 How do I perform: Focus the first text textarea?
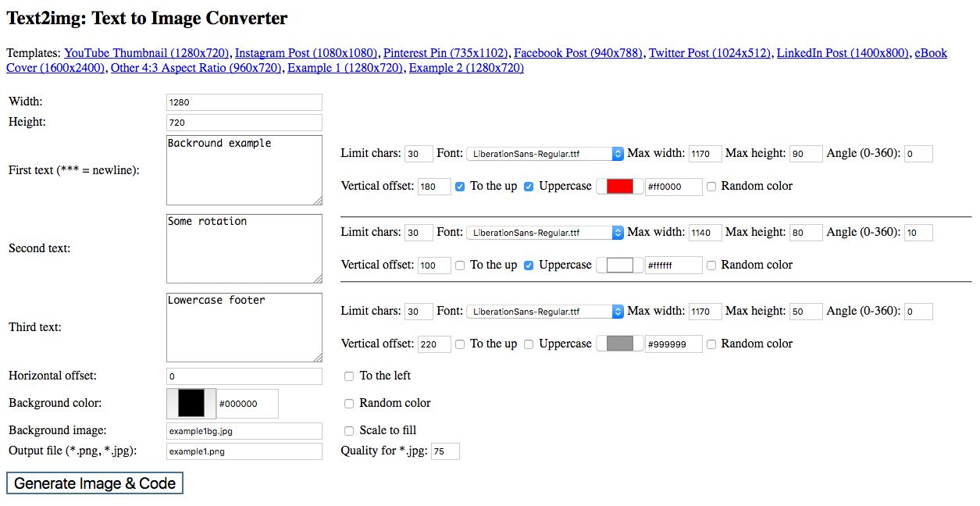click(x=244, y=170)
